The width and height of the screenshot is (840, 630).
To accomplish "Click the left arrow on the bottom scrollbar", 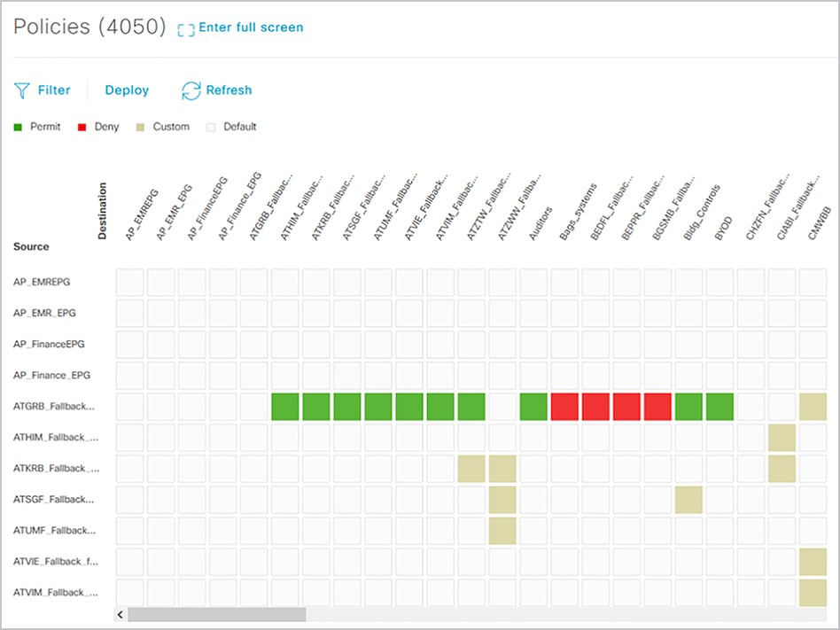I will pyautogui.click(x=121, y=613).
